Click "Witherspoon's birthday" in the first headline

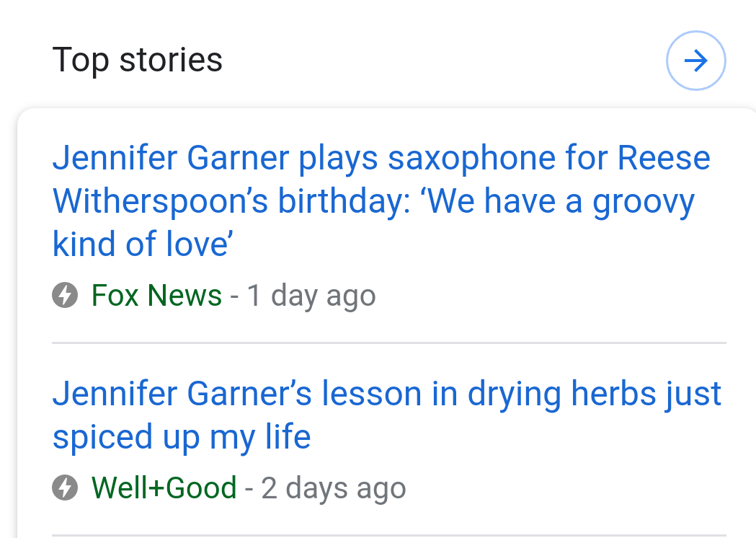tap(231, 201)
